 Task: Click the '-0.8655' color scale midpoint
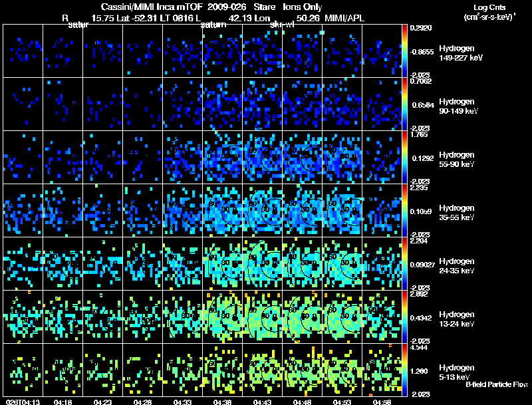[422, 52]
